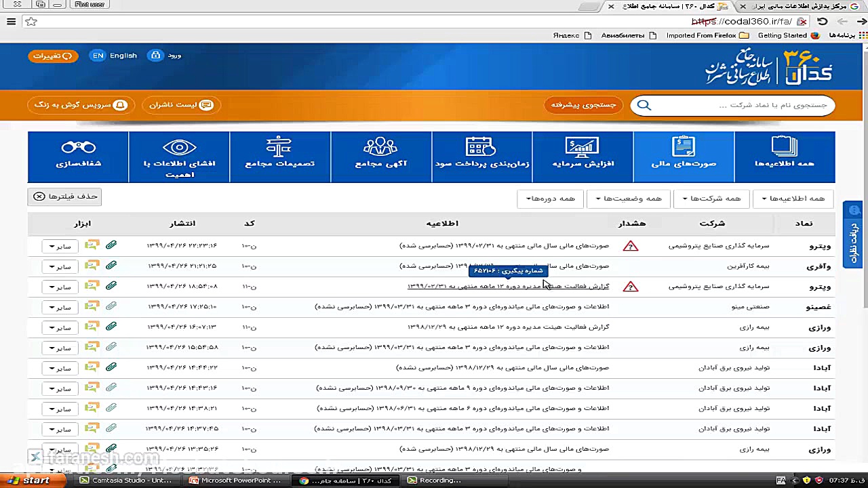Screen dimensions: 868x488
Task: Open the همه اطلاعیه‌ها announcements section
Action: coord(783,157)
